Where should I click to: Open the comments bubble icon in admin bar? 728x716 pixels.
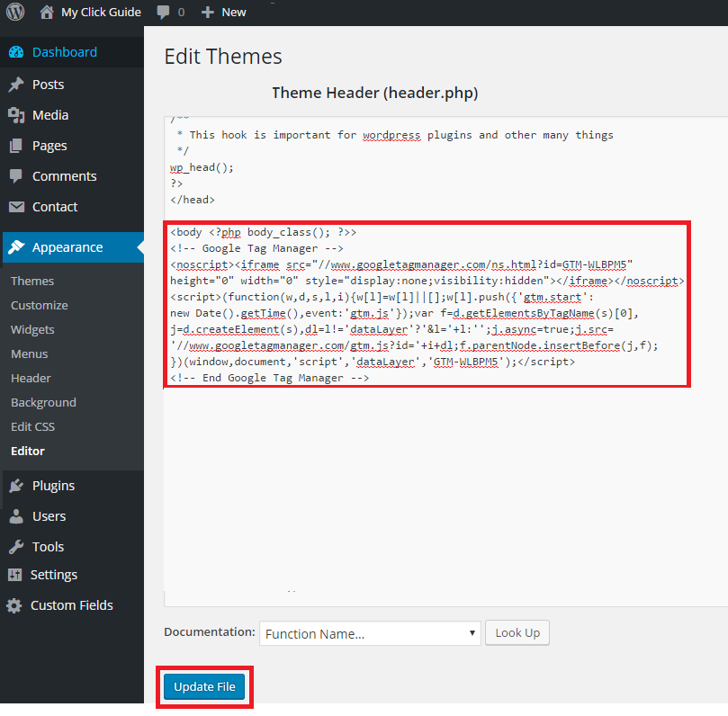163,13
